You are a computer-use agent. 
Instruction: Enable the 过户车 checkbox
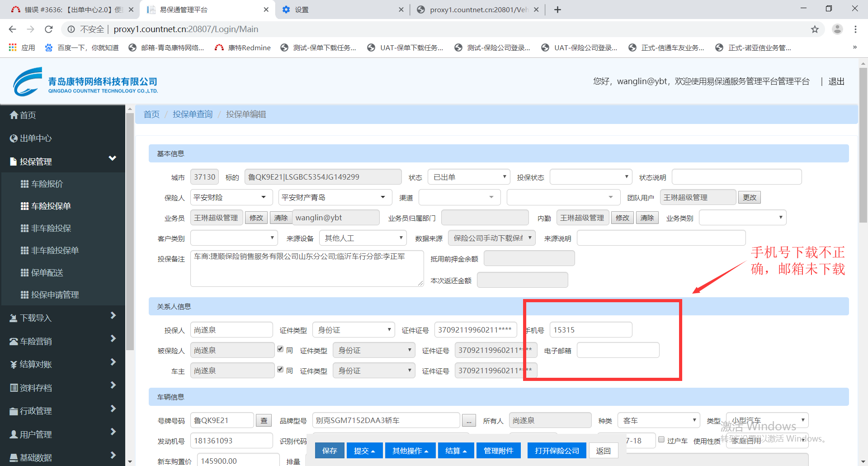tap(661, 440)
